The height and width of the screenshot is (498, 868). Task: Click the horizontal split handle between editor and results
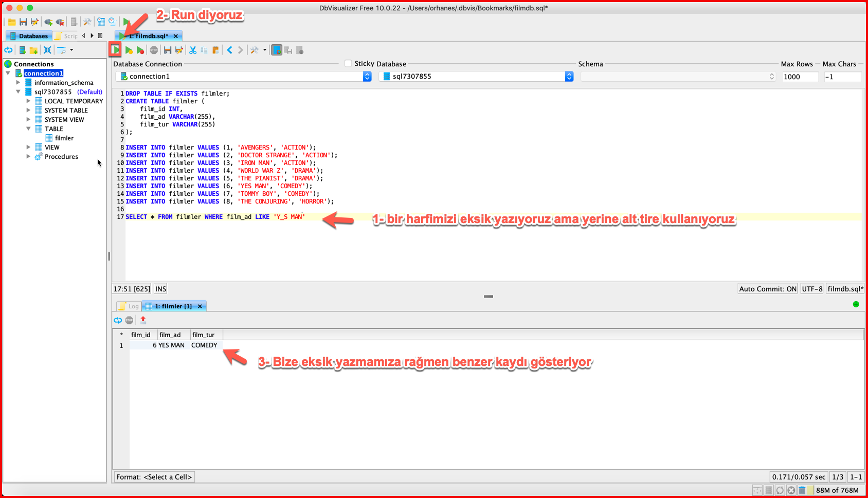488,297
